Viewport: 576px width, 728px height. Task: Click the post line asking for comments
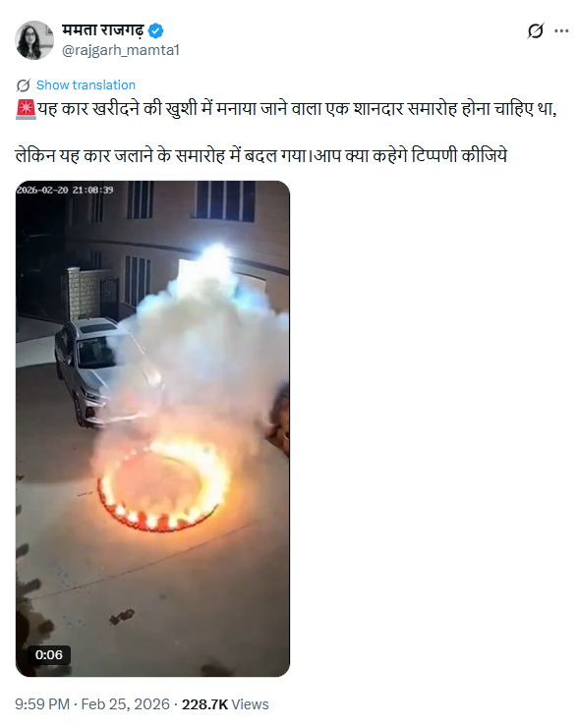pyautogui.click(x=261, y=155)
